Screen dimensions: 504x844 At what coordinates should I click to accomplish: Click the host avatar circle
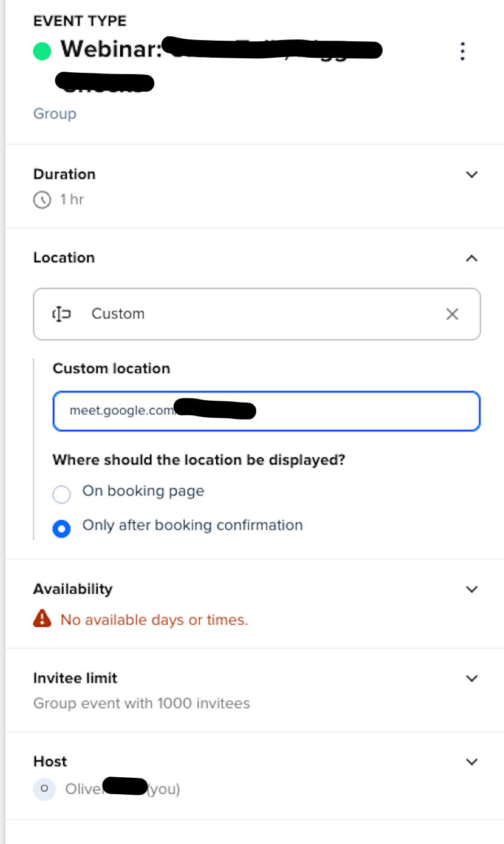44,789
